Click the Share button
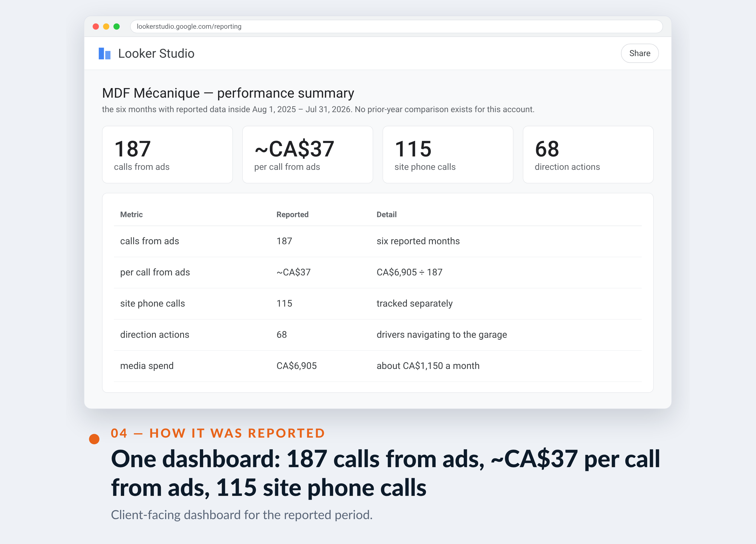 [x=639, y=53]
